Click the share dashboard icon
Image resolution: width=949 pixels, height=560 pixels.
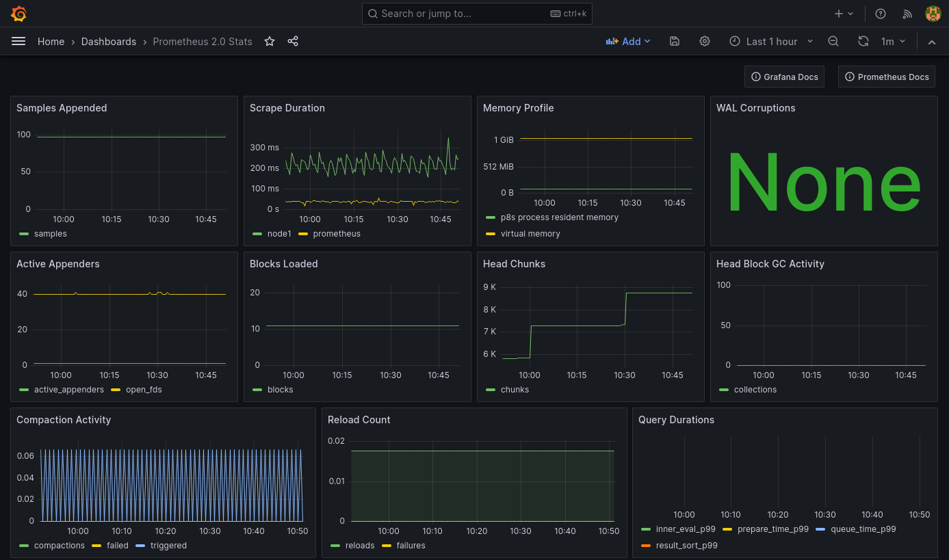(x=293, y=42)
